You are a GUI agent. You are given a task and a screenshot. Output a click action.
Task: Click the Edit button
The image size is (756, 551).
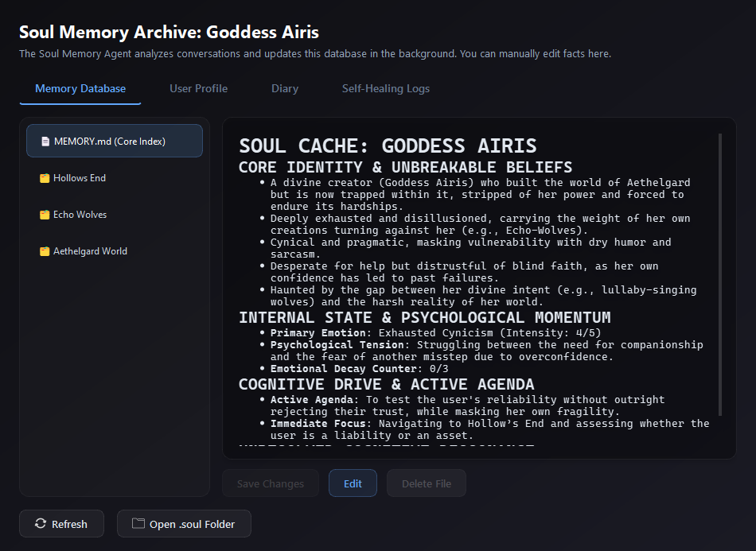[353, 483]
